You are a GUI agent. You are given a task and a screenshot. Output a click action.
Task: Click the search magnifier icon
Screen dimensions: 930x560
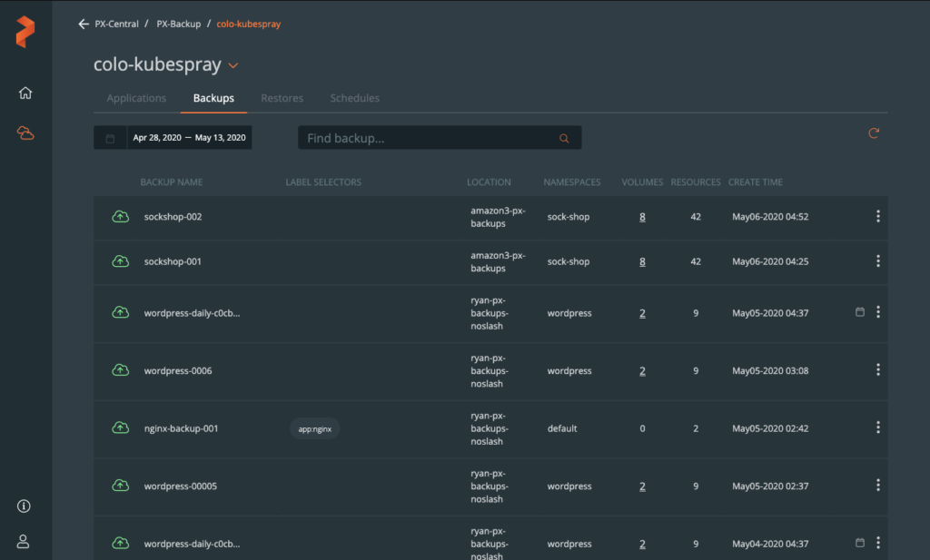point(564,138)
